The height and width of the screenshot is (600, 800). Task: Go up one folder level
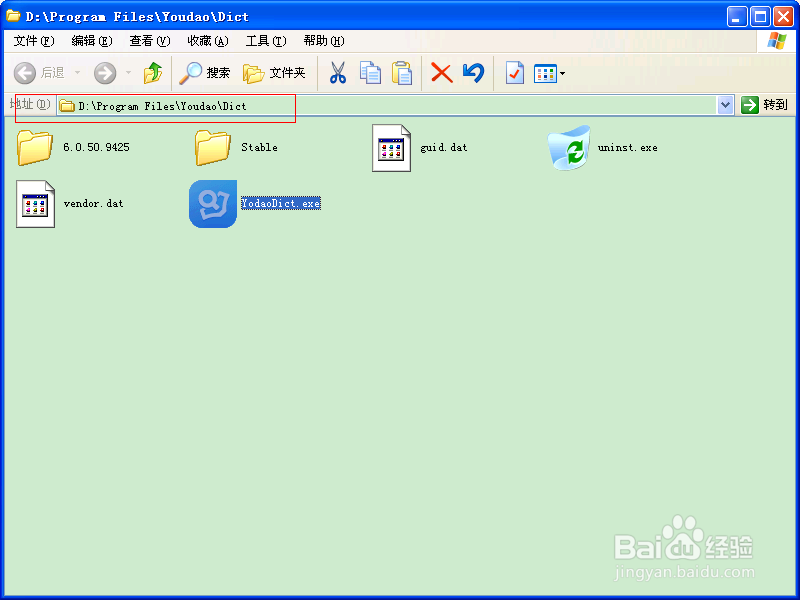point(153,73)
